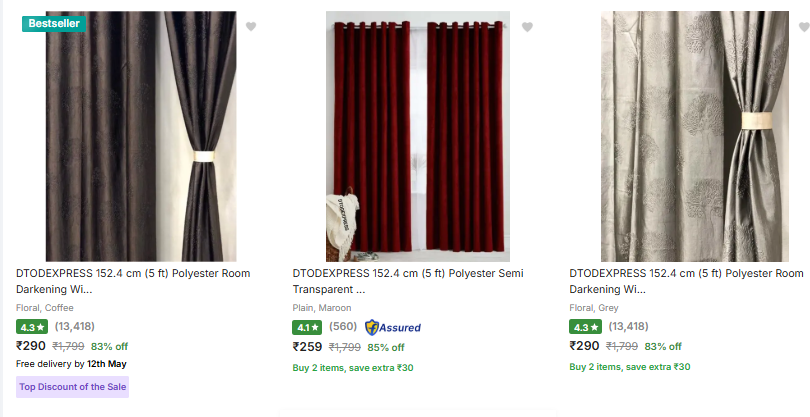The height and width of the screenshot is (417, 810).
Task: Click the Buy 2 items offer under the Grey curtain
Action: pyautogui.click(x=630, y=367)
